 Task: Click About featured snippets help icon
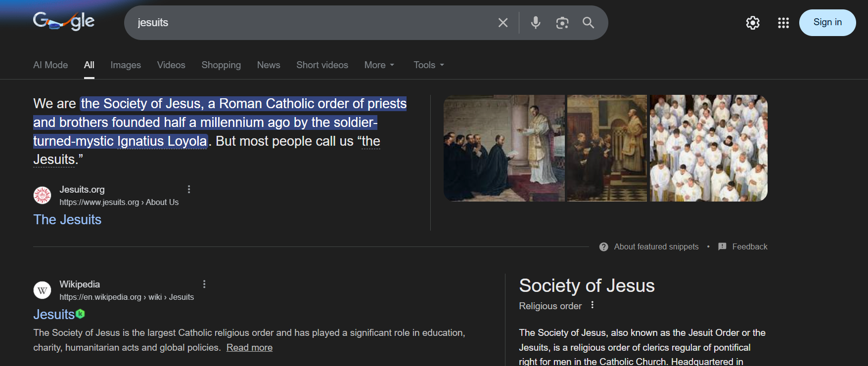tap(603, 247)
